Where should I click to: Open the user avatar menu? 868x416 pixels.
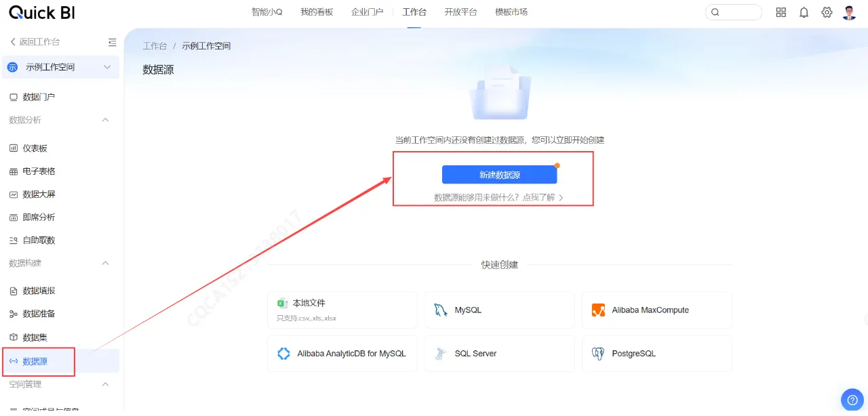[x=850, y=12]
